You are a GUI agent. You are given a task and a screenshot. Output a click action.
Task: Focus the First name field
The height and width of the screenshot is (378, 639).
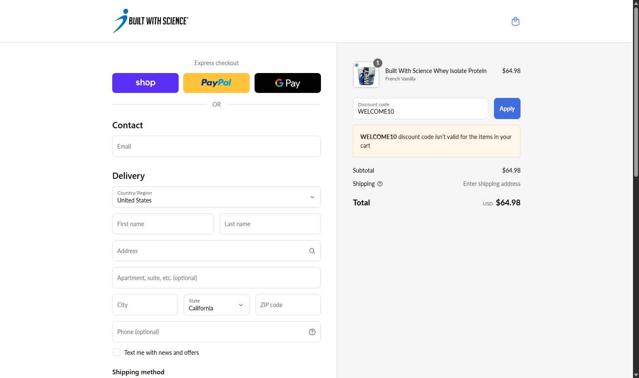pos(163,224)
